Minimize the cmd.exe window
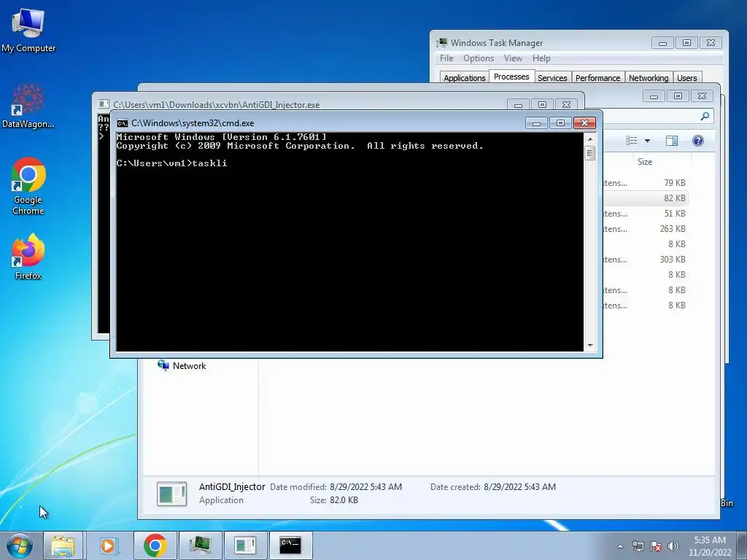 click(536, 123)
